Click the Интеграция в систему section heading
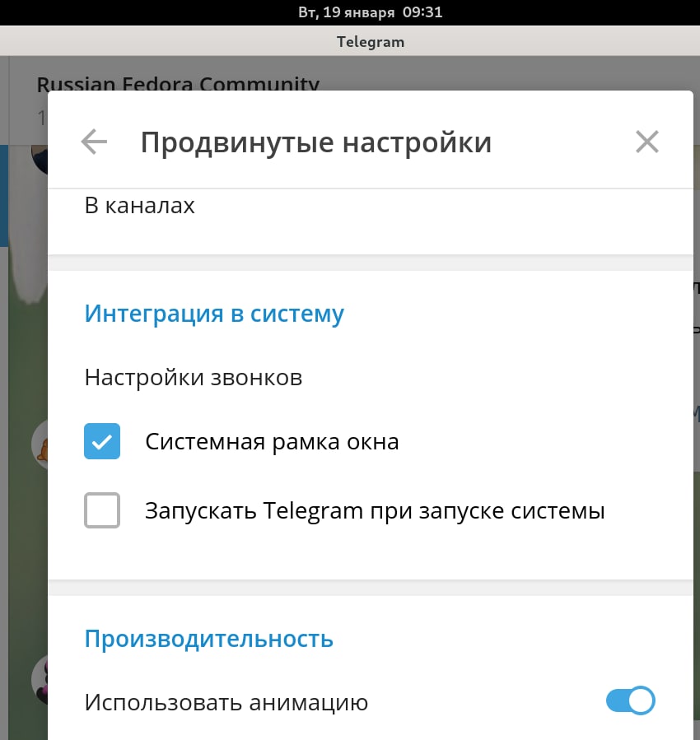Screen dimensions: 700x740 [214, 314]
